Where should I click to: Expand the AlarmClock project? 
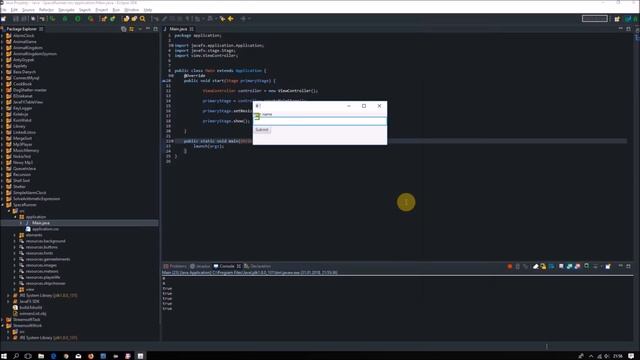(x=2, y=36)
